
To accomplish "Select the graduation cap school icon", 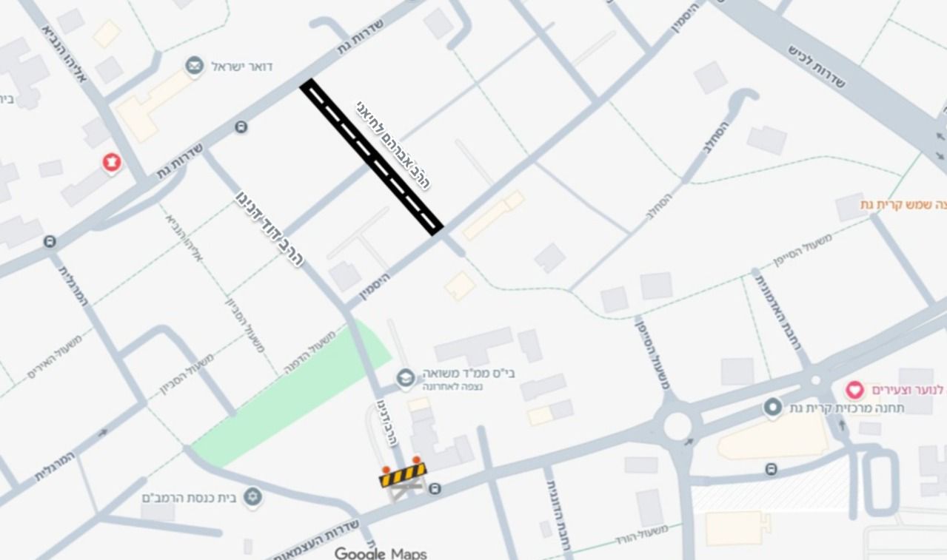I will 405,379.
